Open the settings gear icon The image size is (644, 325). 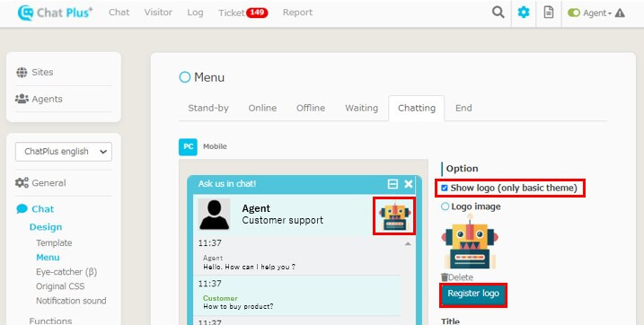tap(524, 13)
